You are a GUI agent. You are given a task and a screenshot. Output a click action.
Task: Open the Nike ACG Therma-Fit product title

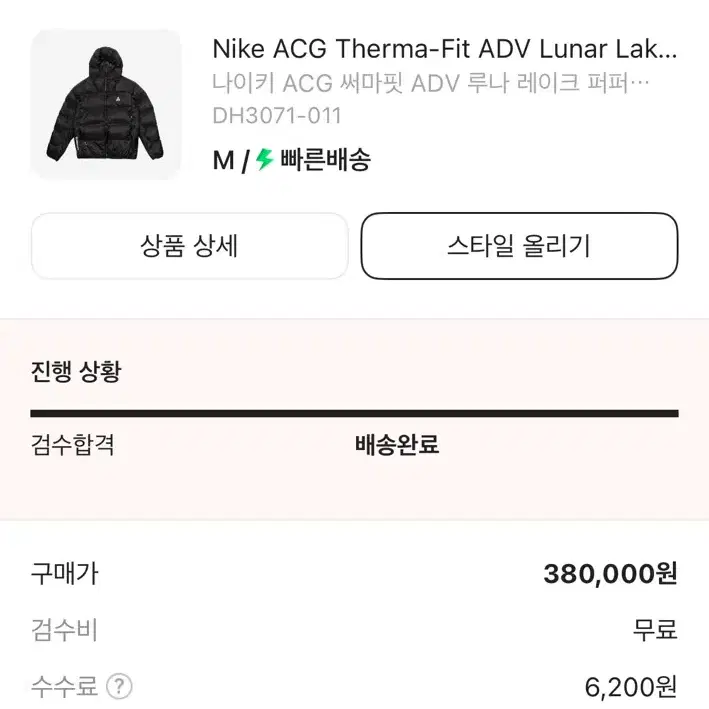pyautogui.click(x=444, y=49)
